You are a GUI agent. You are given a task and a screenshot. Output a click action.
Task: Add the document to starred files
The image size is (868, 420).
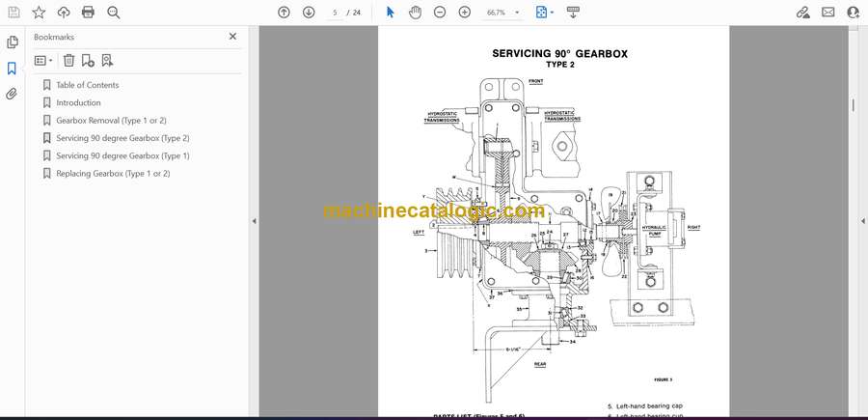coord(39,13)
